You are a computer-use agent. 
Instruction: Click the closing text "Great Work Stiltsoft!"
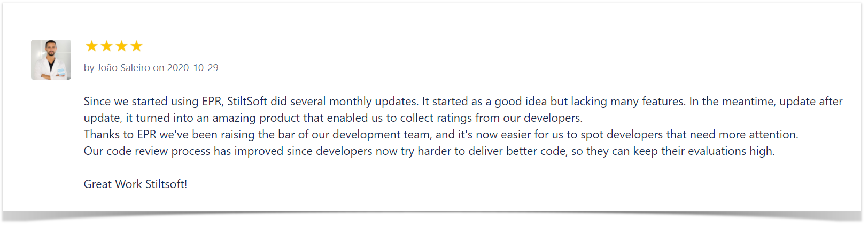click(136, 184)
